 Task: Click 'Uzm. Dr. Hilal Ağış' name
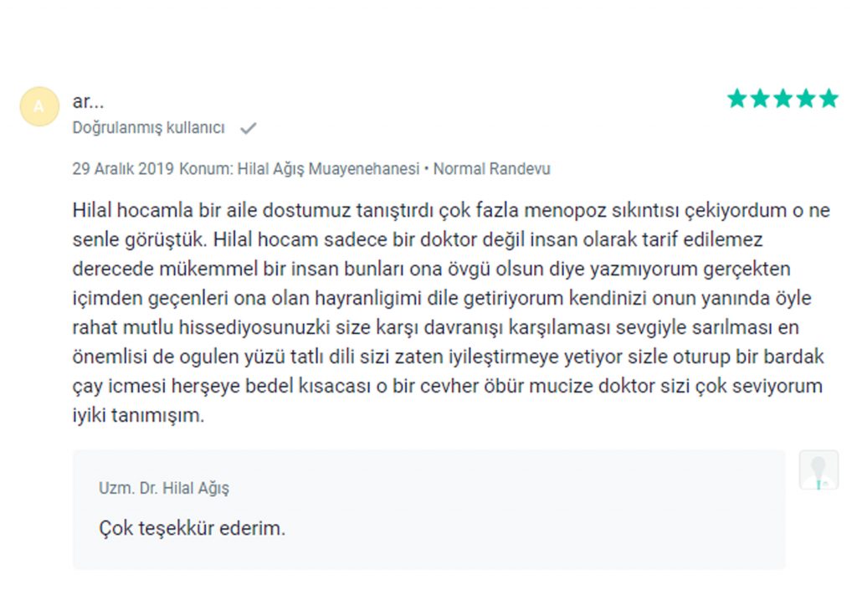(164, 488)
